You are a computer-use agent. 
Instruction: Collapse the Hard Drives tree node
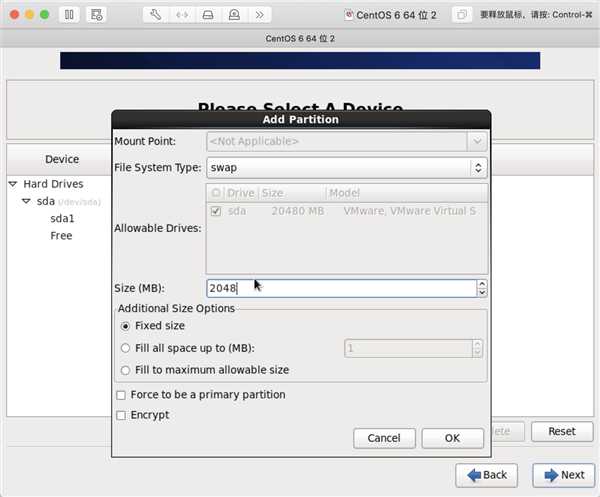point(13,184)
